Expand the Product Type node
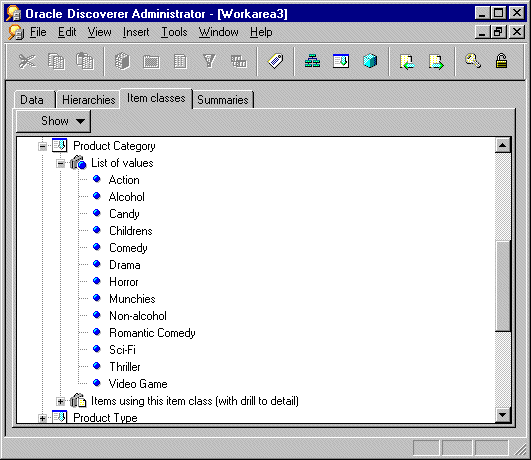The width and height of the screenshot is (531, 460). tap(43, 419)
